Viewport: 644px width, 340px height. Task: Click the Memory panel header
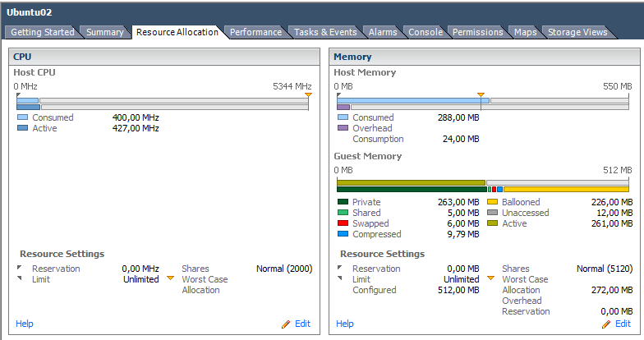pos(485,57)
